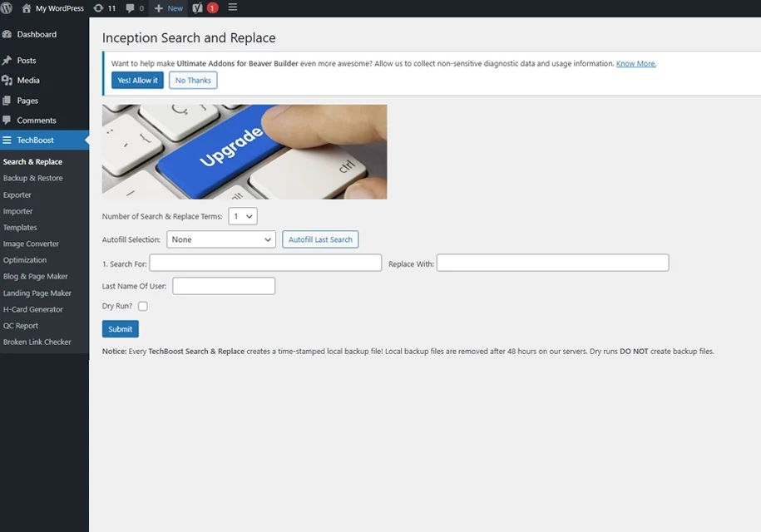Focus the Replace With input field
Screen dimensions: 761x532
point(553,263)
